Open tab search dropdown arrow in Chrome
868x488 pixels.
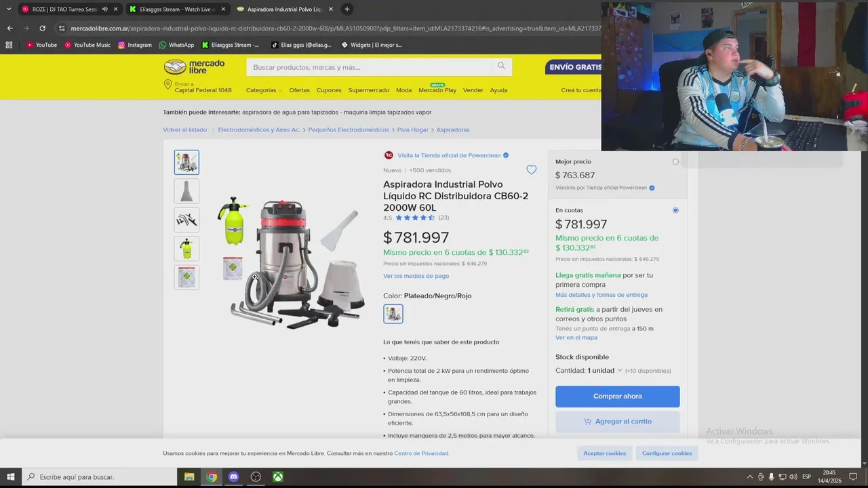(9, 9)
